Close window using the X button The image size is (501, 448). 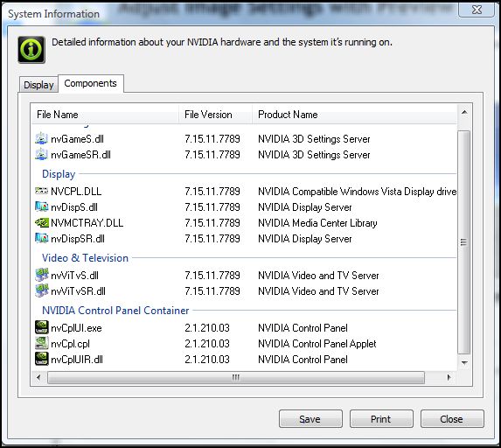(477, 10)
